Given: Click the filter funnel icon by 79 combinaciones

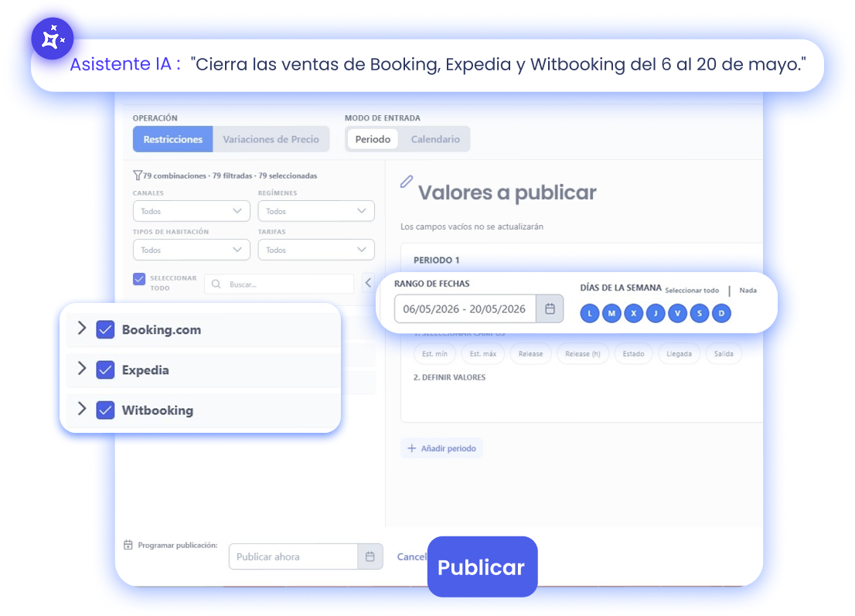Looking at the screenshot, I should pyautogui.click(x=138, y=175).
